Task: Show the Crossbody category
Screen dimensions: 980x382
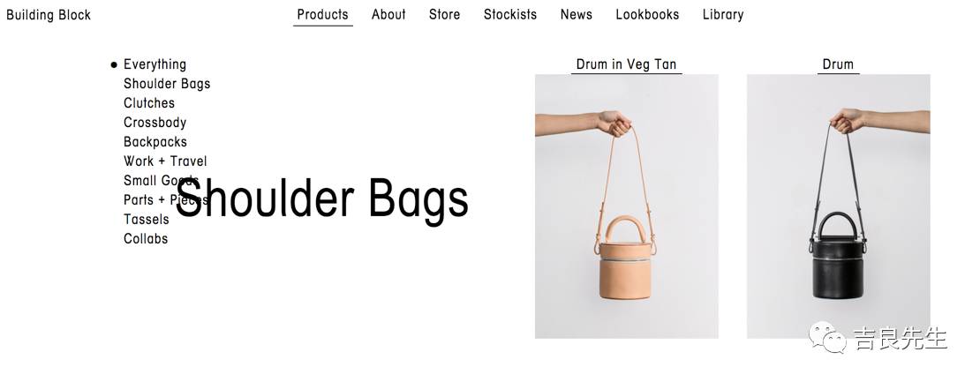Action: pos(155,123)
